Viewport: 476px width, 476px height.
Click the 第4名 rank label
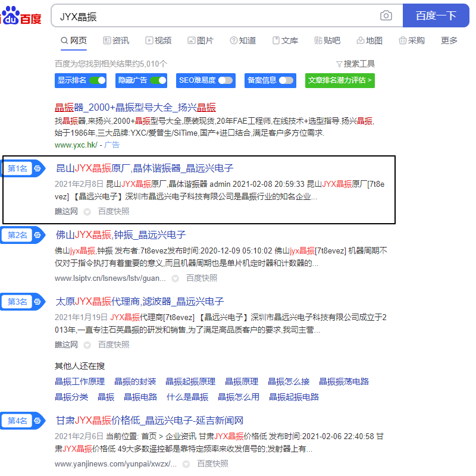click(x=17, y=421)
